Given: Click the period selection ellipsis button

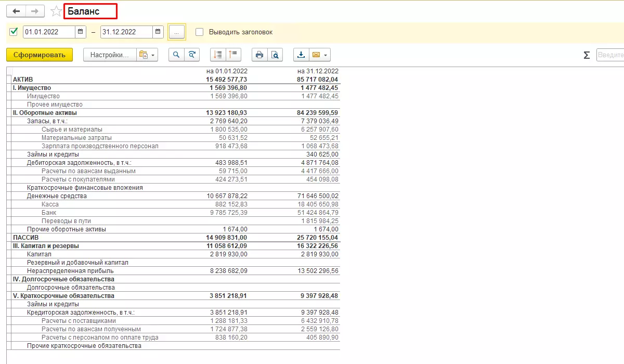Looking at the screenshot, I should [x=177, y=32].
